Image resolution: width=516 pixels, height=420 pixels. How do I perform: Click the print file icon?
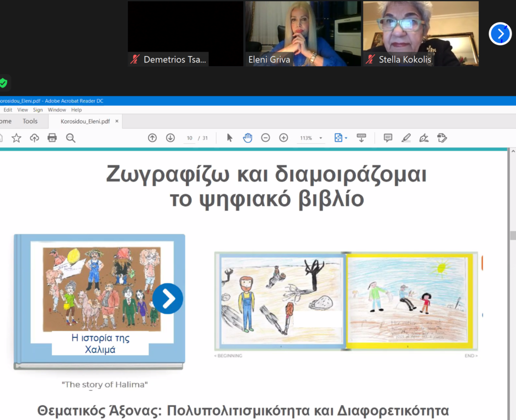[x=52, y=138]
